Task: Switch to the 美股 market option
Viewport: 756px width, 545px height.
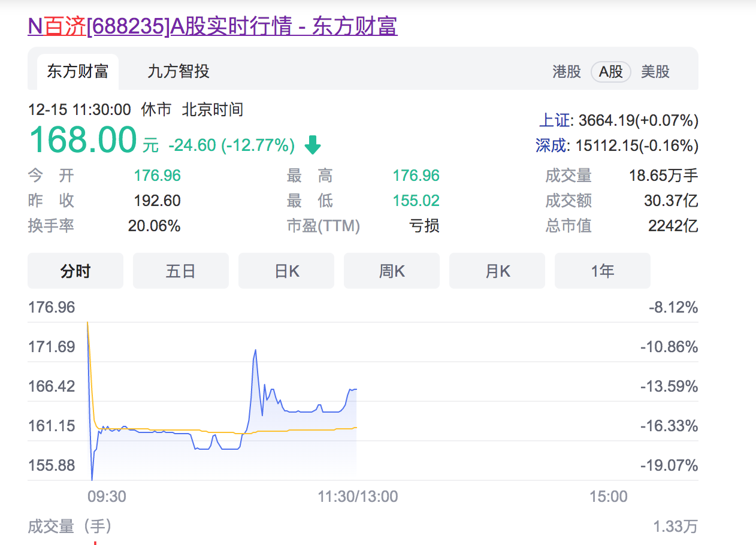Action: point(655,72)
